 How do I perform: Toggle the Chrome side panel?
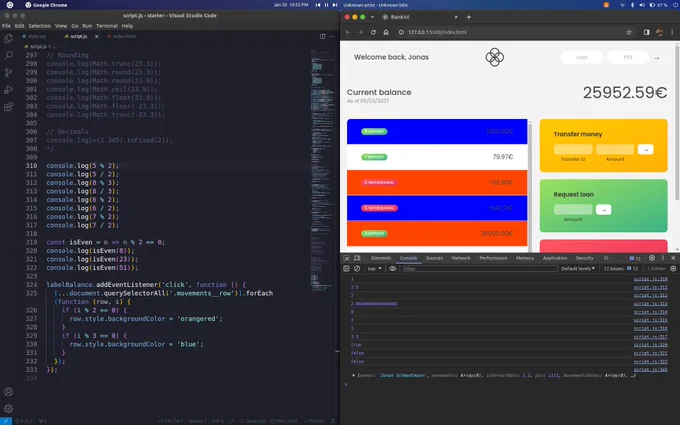(x=646, y=32)
